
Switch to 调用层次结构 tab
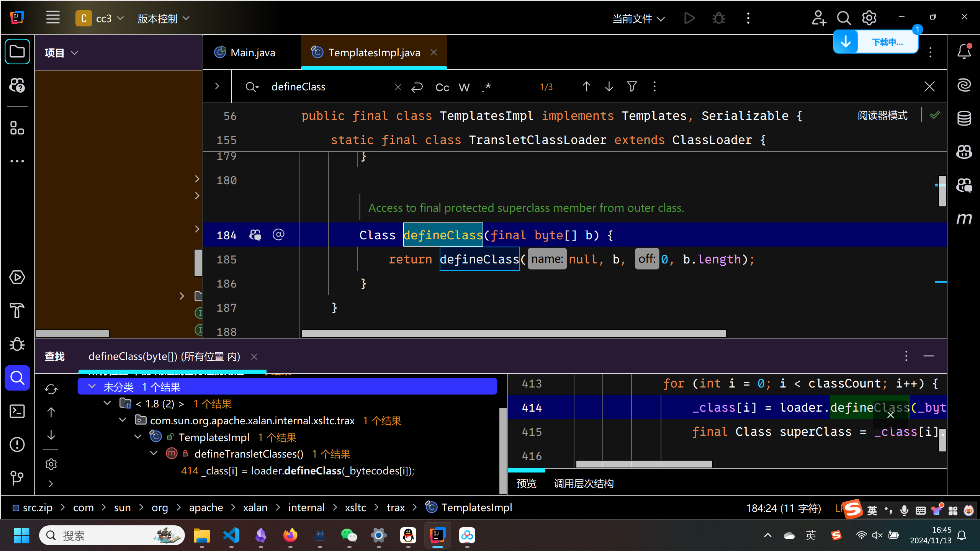pos(584,484)
